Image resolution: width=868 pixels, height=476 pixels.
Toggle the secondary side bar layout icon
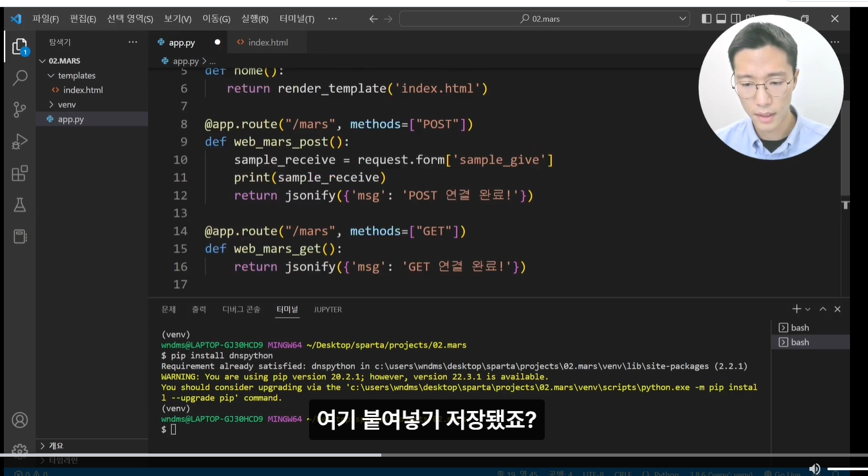(736, 19)
